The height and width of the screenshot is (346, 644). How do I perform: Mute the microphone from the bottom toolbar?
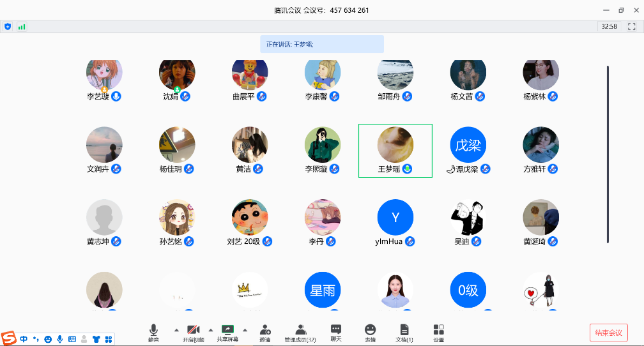[153, 332]
